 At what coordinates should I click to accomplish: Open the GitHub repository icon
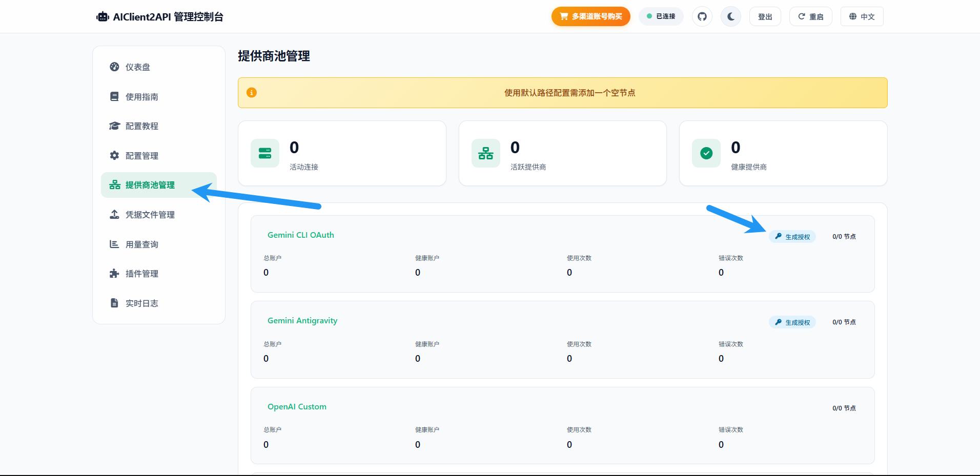pyautogui.click(x=702, y=16)
